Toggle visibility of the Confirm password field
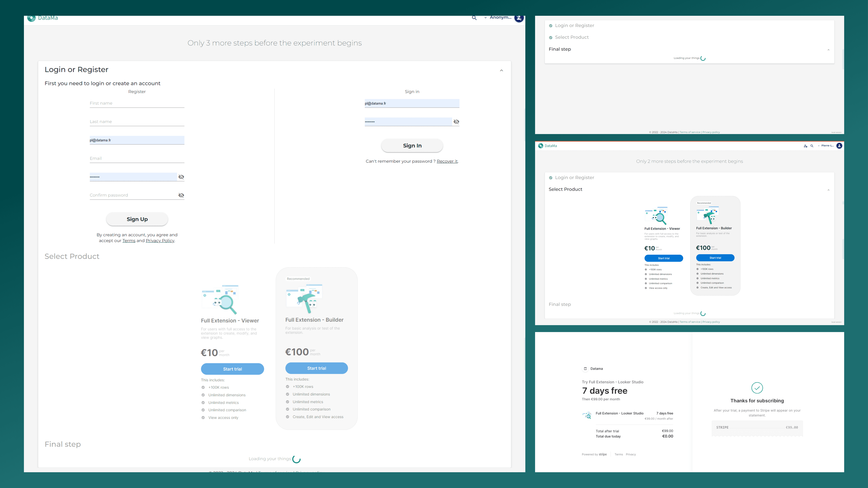 point(181,195)
